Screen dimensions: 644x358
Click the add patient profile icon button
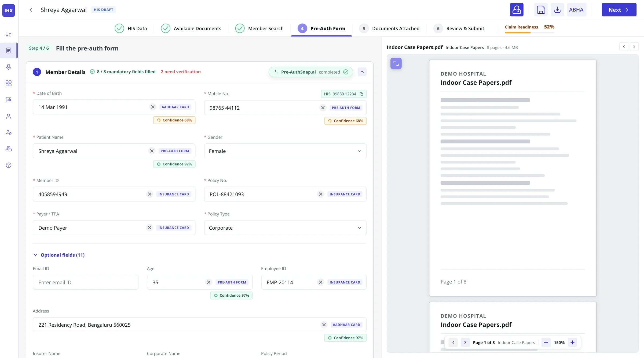[x=517, y=10]
